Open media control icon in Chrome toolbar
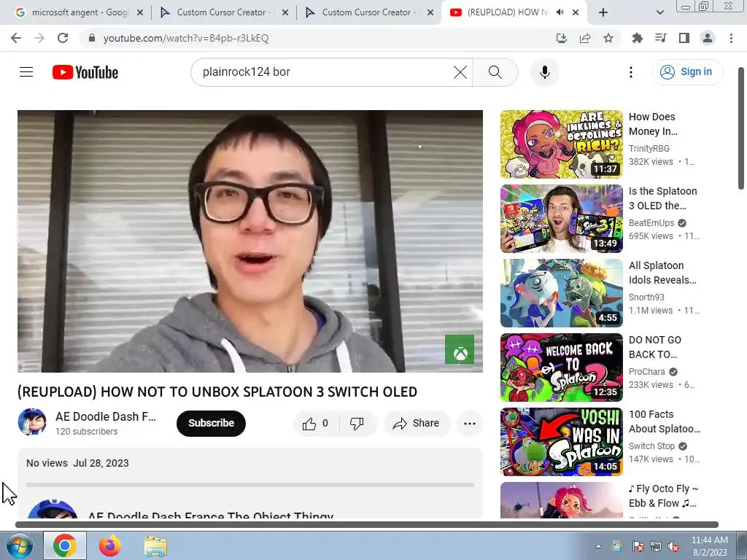 661,38
